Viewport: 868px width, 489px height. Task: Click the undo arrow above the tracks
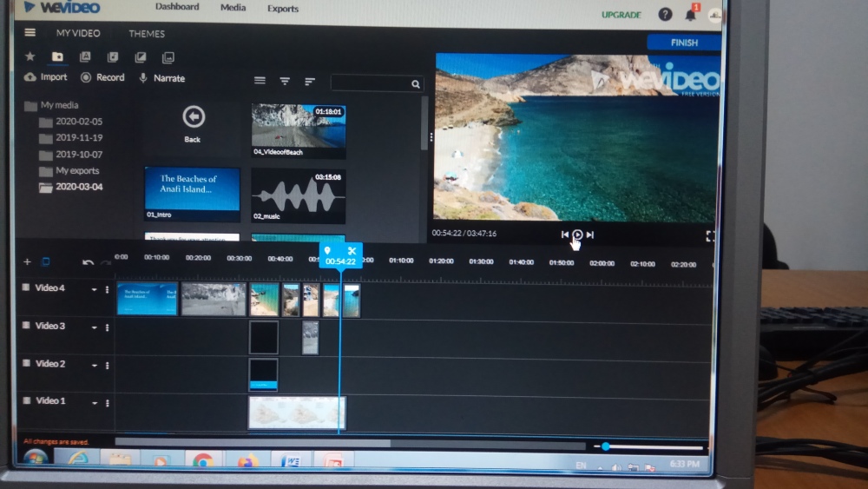click(x=88, y=261)
